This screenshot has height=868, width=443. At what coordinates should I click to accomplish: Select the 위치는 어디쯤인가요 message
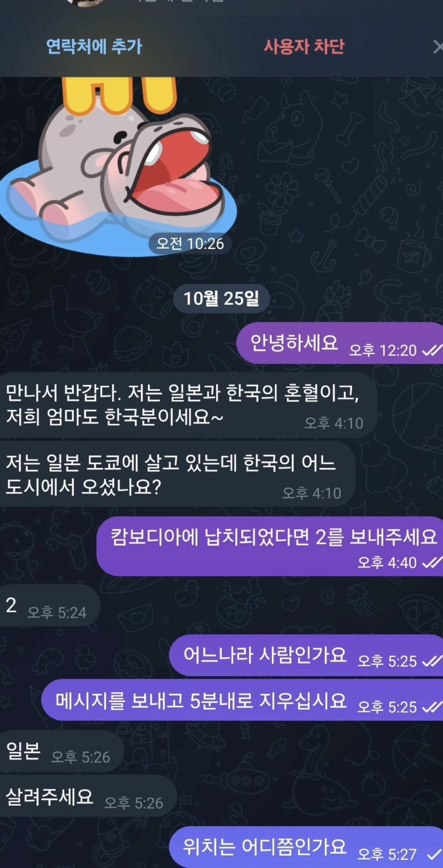click(x=306, y=847)
